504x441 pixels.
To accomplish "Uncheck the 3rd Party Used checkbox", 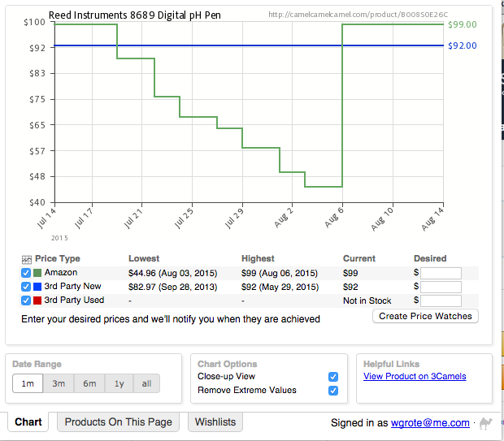I will click(26, 300).
